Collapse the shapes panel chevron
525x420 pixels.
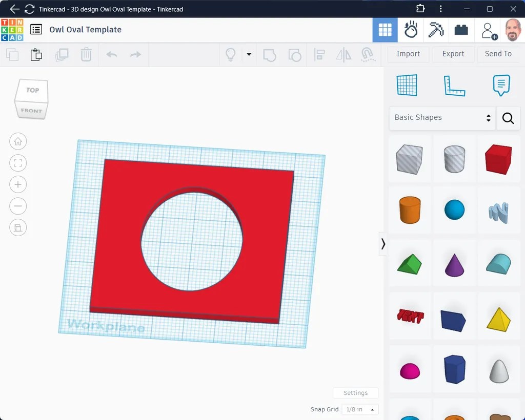383,244
